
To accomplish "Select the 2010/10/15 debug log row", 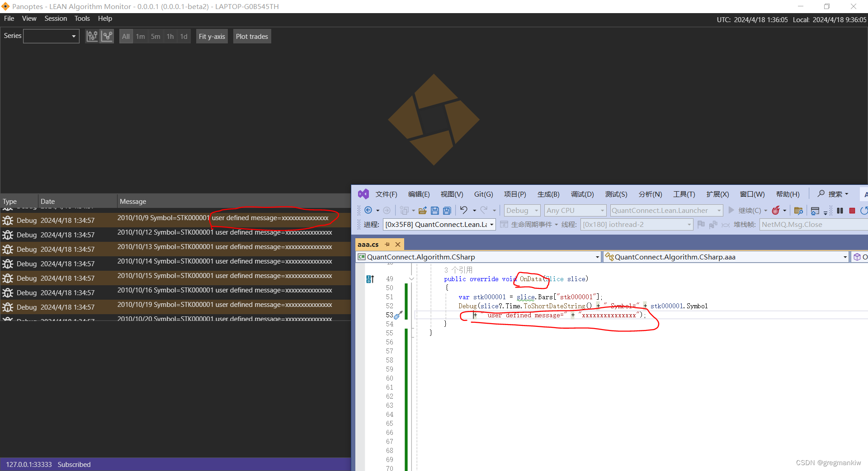I will tap(175, 278).
